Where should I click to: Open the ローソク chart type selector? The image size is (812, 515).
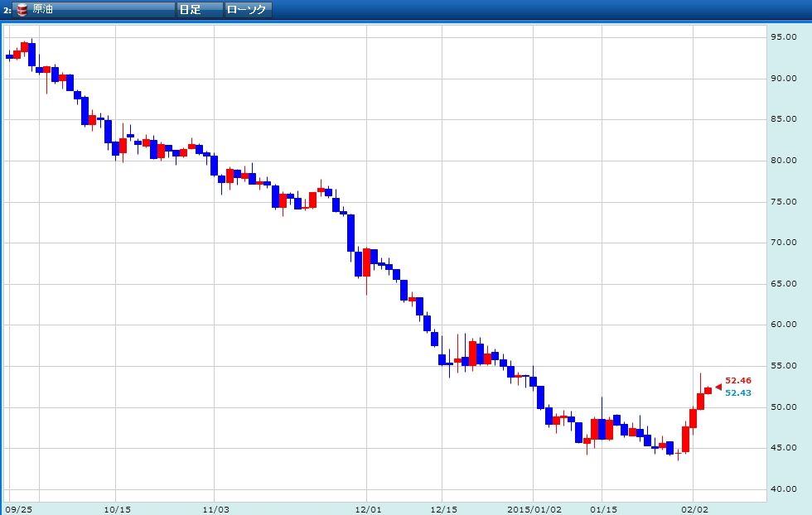tap(248, 9)
